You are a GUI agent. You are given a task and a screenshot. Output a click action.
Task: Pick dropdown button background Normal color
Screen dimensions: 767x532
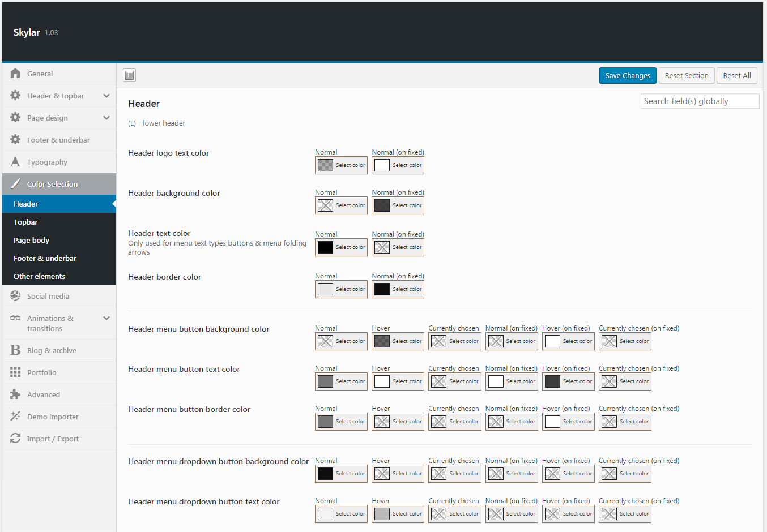[341, 474]
